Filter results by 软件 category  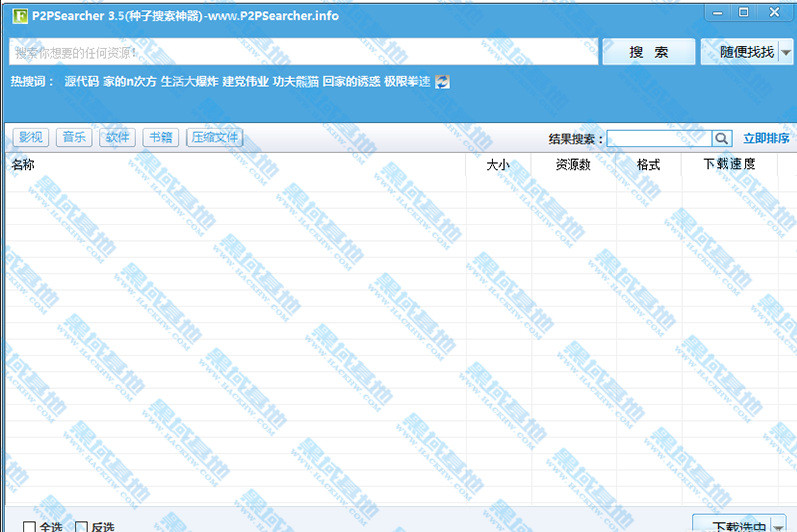pos(117,137)
